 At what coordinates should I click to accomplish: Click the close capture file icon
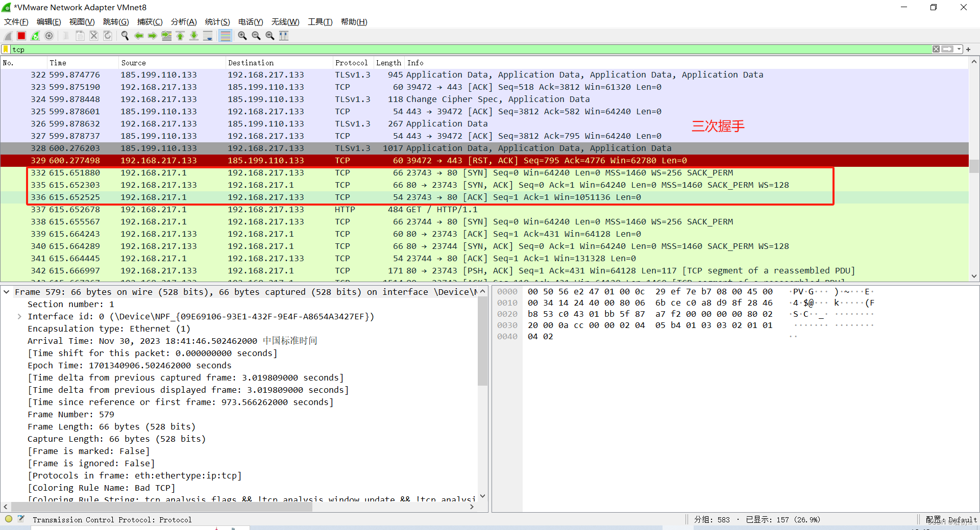click(94, 36)
